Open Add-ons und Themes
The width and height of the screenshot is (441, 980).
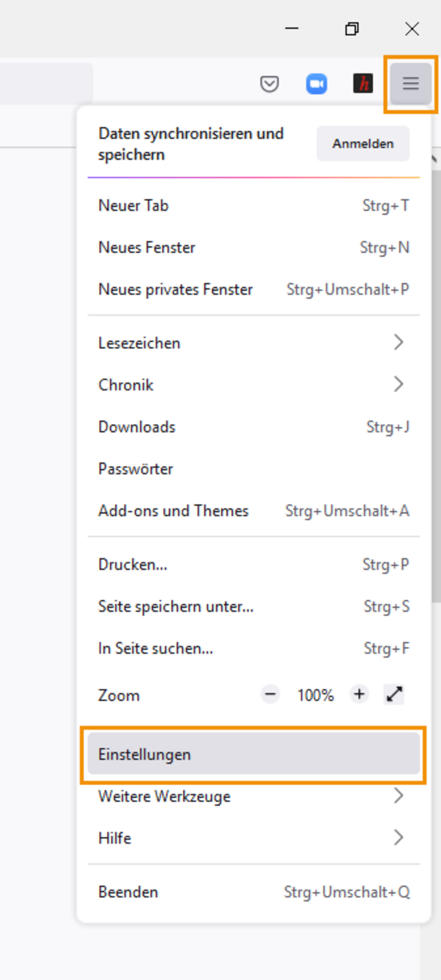[254, 510]
